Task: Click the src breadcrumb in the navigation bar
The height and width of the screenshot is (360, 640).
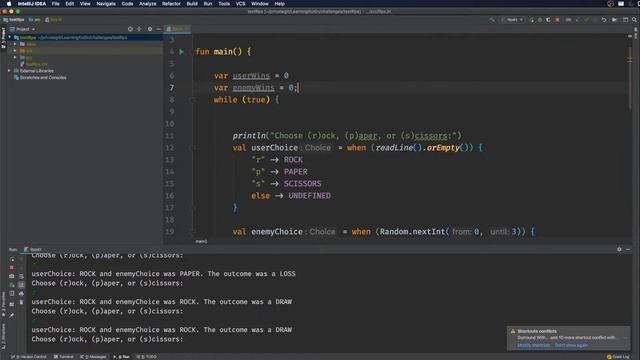Action: coord(34,20)
